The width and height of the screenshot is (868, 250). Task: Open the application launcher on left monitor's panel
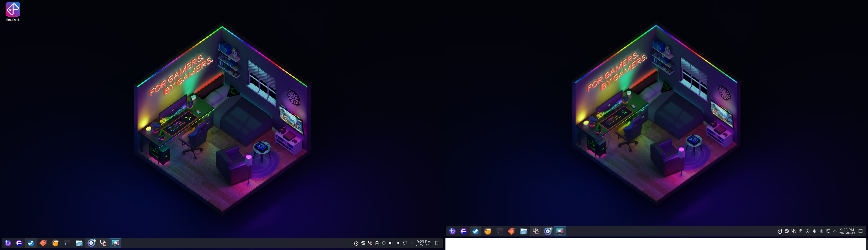coord(7,243)
